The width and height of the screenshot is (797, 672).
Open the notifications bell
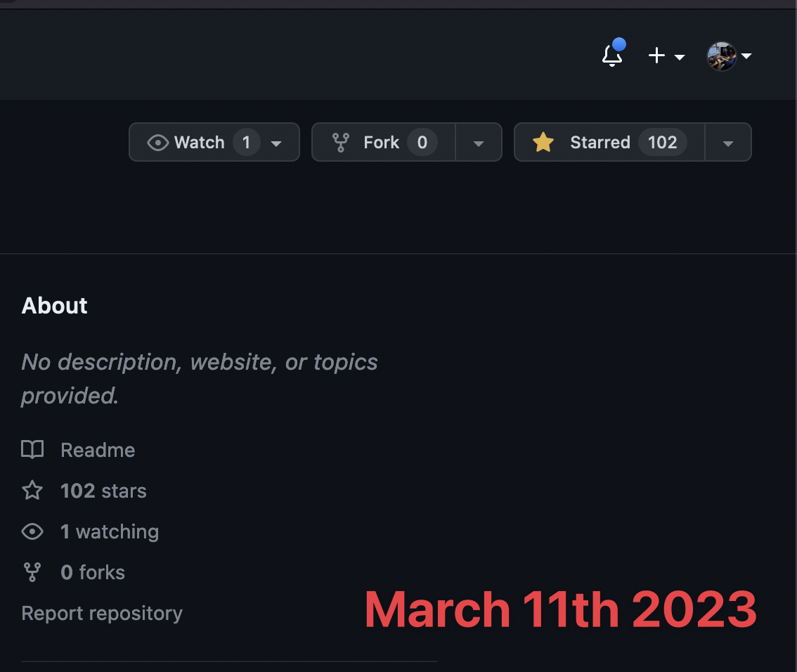(612, 56)
